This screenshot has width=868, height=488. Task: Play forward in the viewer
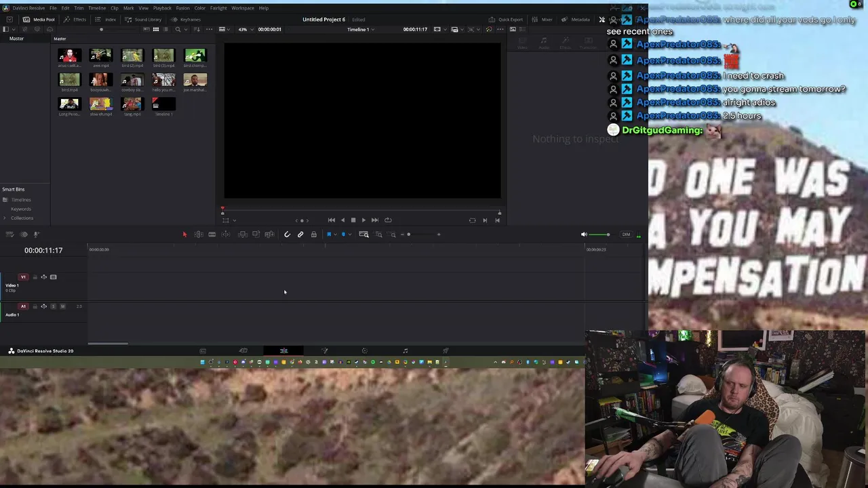[363, 220]
